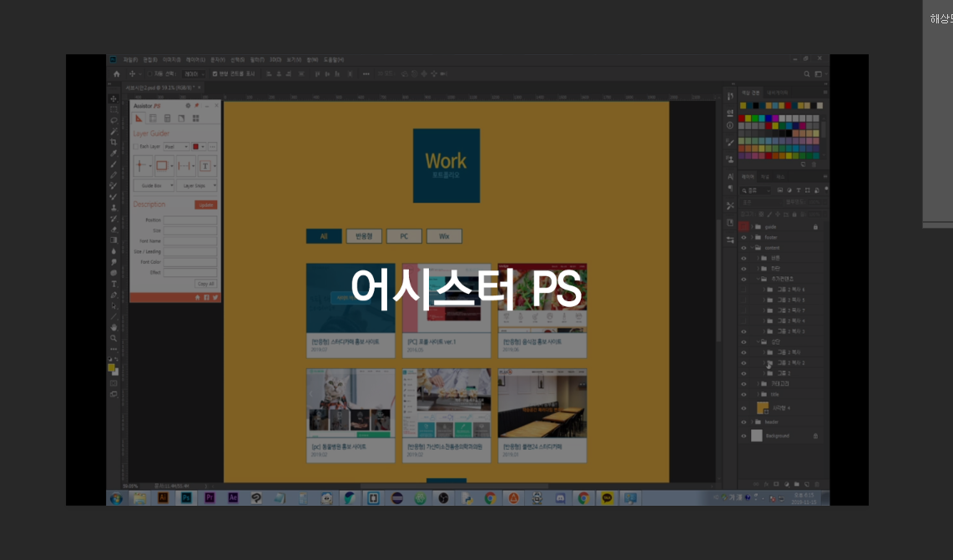Select the Eraser tool
This screenshot has height=560, width=953.
[113, 230]
